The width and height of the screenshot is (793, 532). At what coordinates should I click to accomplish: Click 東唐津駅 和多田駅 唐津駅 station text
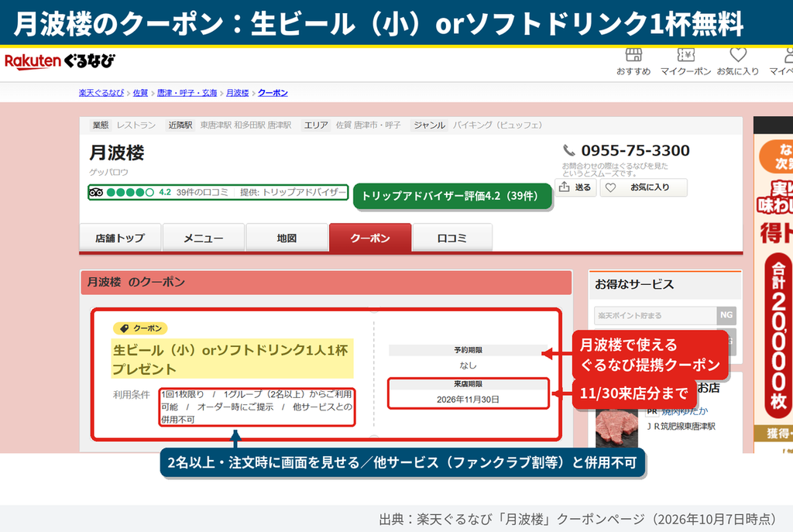click(245, 125)
